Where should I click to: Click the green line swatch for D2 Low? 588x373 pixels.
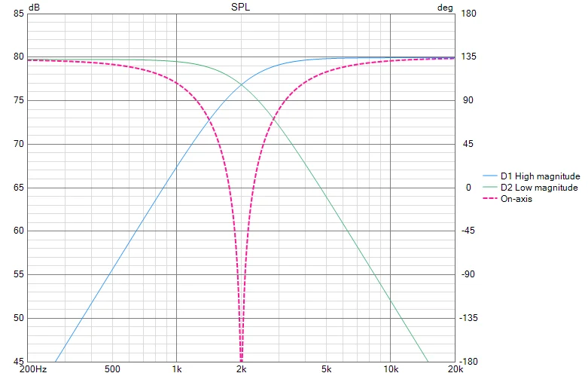tap(489, 188)
